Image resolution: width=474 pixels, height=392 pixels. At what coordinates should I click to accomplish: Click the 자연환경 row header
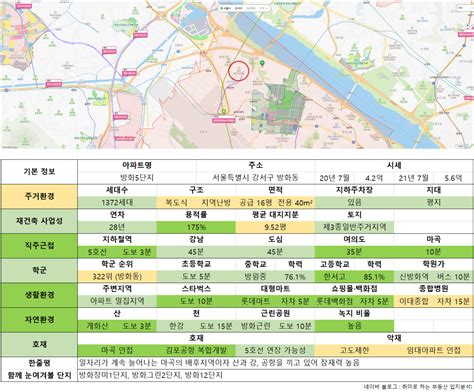[39, 320]
